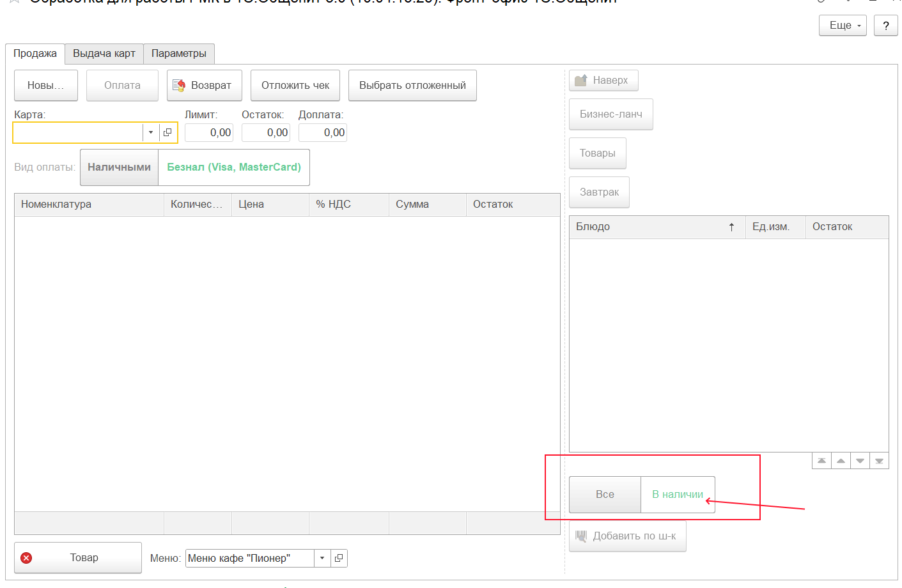Screen dimensions: 902x588
Task: Open the Еще dropdown menu
Action: click(843, 26)
